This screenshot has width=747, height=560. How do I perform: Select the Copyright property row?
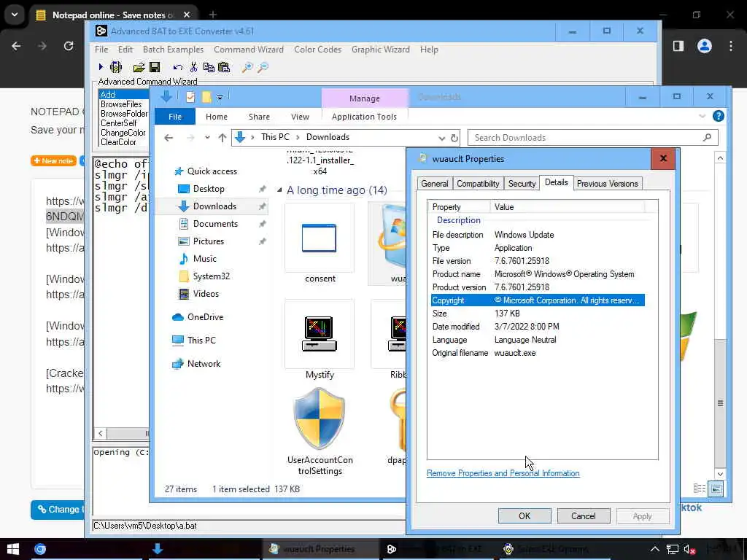538,300
